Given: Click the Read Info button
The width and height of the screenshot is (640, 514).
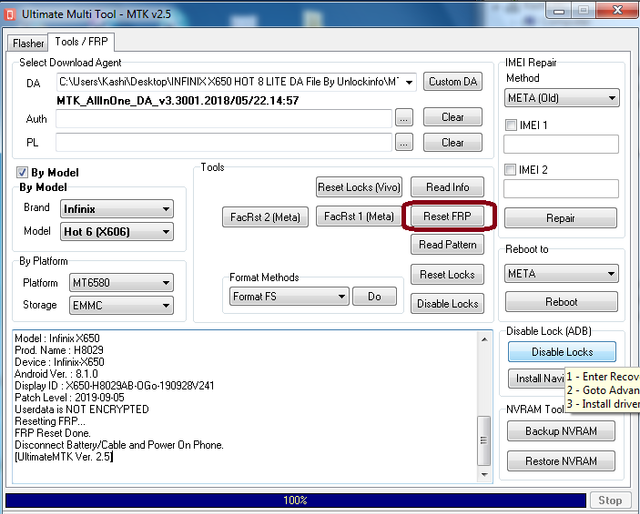Looking at the screenshot, I should tap(447, 187).
